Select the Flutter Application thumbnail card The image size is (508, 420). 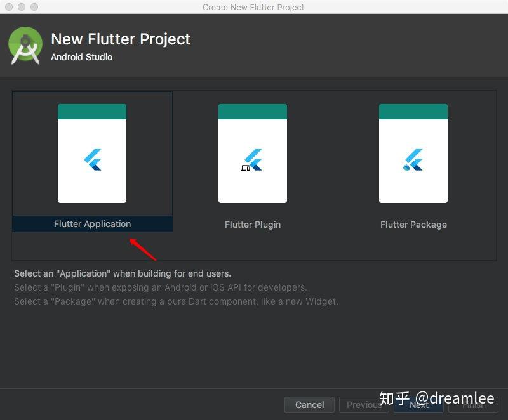[x=92, y=154]
